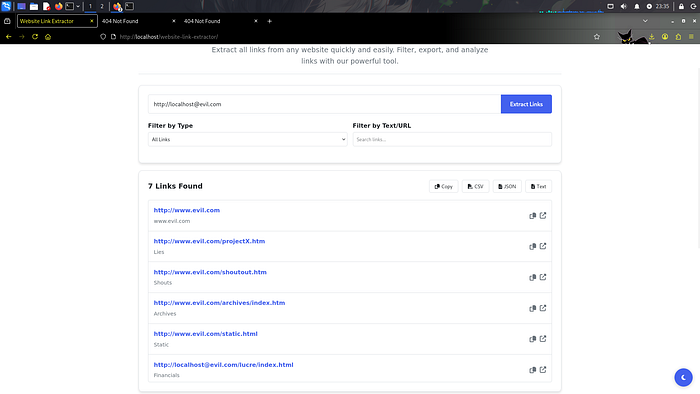This screenshot has height=394, width=700.
Task: Open static.html link externally via icon
Action: click(543, 339)
